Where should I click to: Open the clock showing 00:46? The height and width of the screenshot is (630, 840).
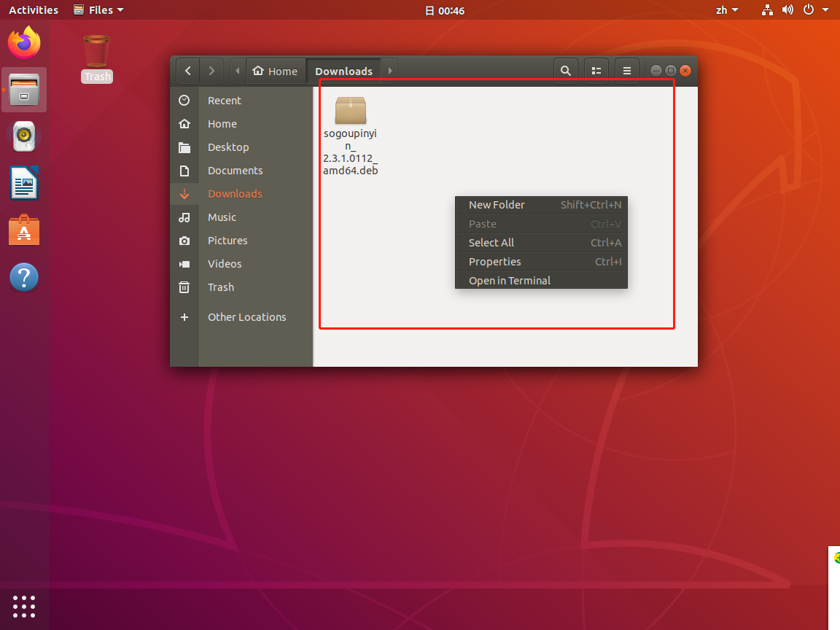445,10
